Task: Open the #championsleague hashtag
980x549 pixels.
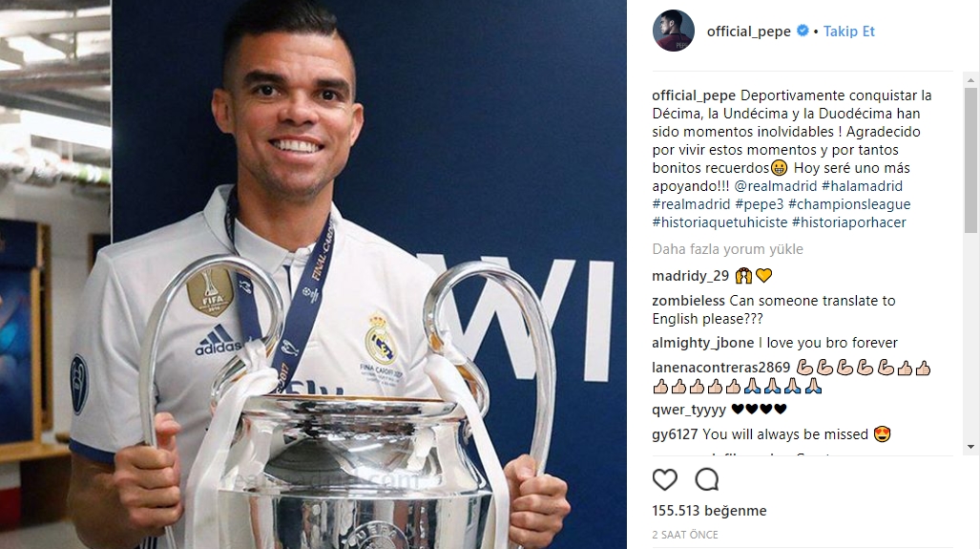Action: pos(849,203)
